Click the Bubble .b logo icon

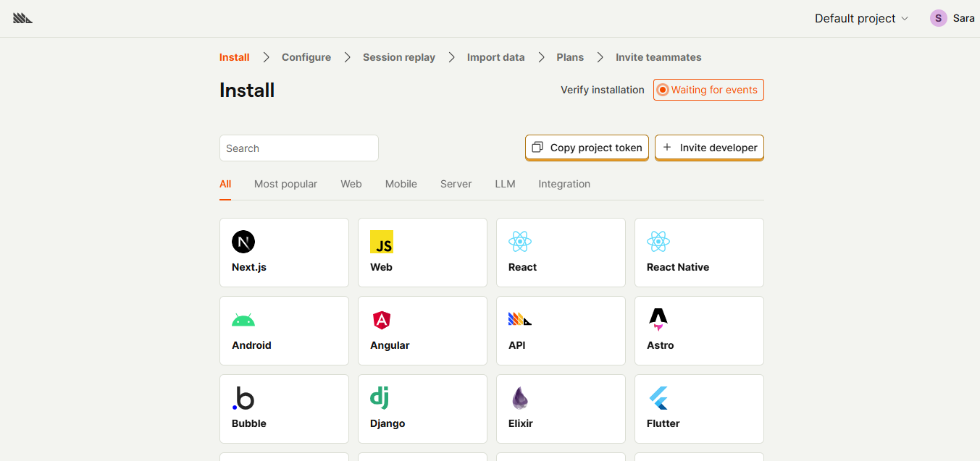pyautogui.click(x=243, y=398)
